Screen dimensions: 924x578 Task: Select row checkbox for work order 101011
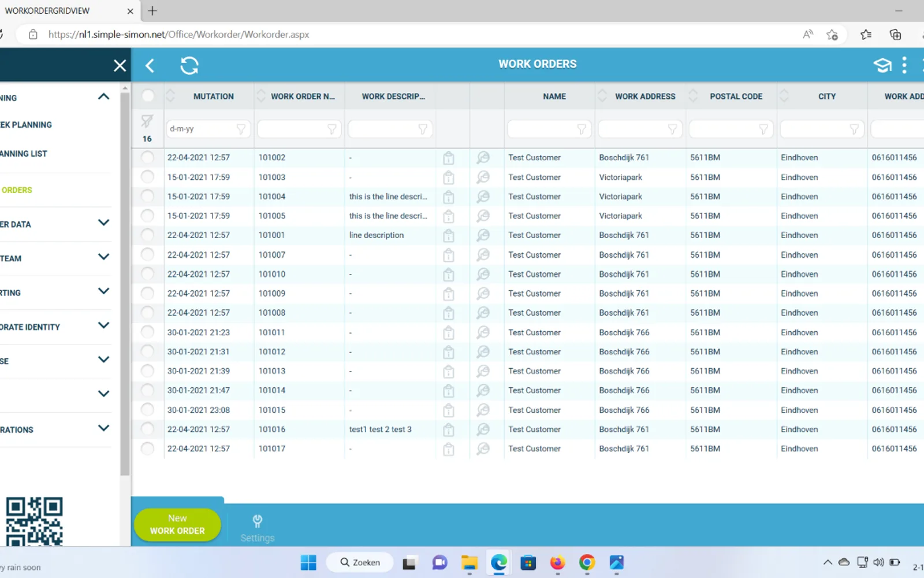point(148,332)
